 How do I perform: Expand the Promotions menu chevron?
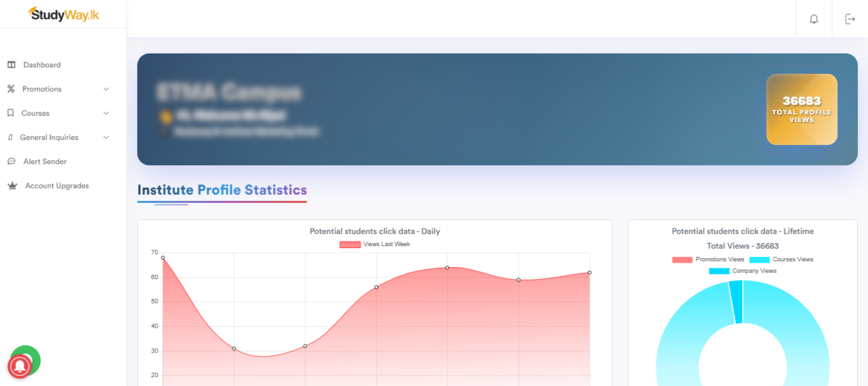pos(106,89)
